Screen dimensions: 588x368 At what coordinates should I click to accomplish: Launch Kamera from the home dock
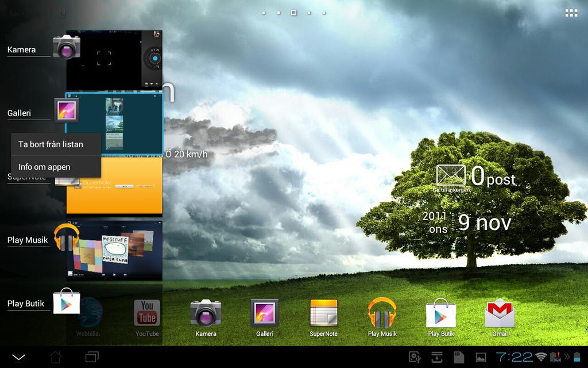coord(206,317)
